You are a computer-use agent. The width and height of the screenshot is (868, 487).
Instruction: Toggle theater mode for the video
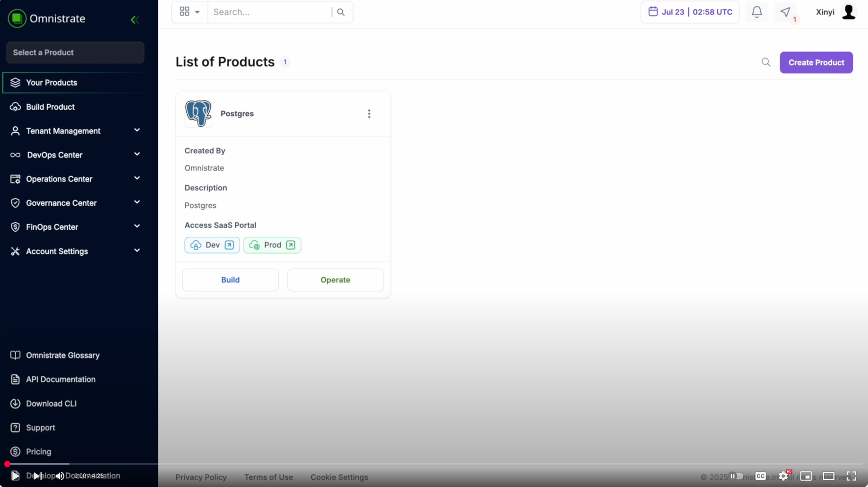[x=828, y=476]
